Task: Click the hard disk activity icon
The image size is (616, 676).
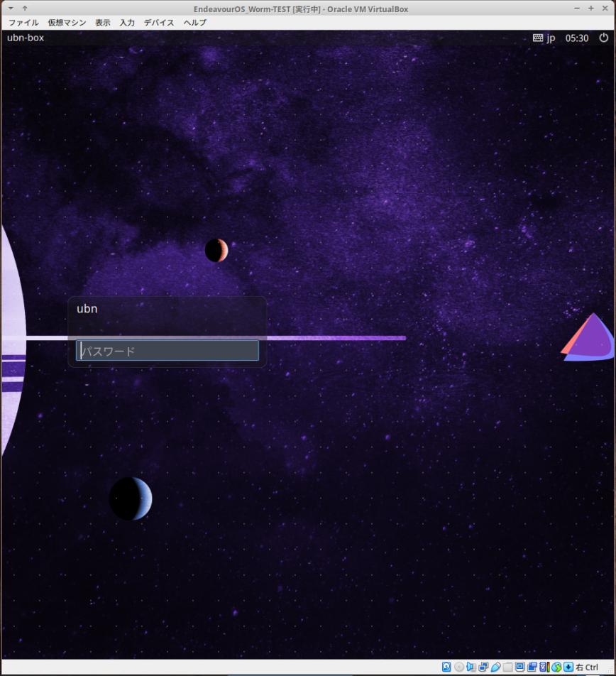Action: [x=446, y=667]
